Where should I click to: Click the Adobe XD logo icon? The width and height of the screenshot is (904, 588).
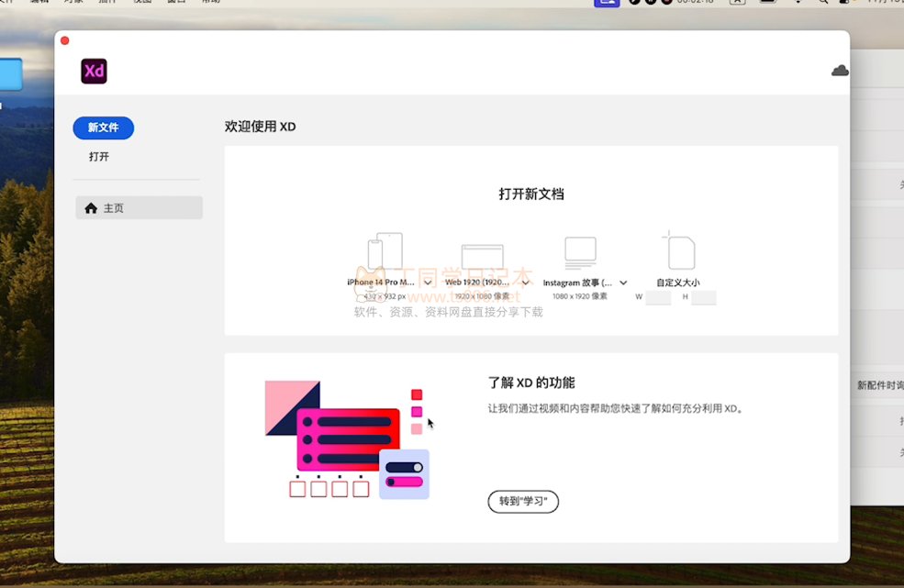pyautogui.click(x=94, y=71)
